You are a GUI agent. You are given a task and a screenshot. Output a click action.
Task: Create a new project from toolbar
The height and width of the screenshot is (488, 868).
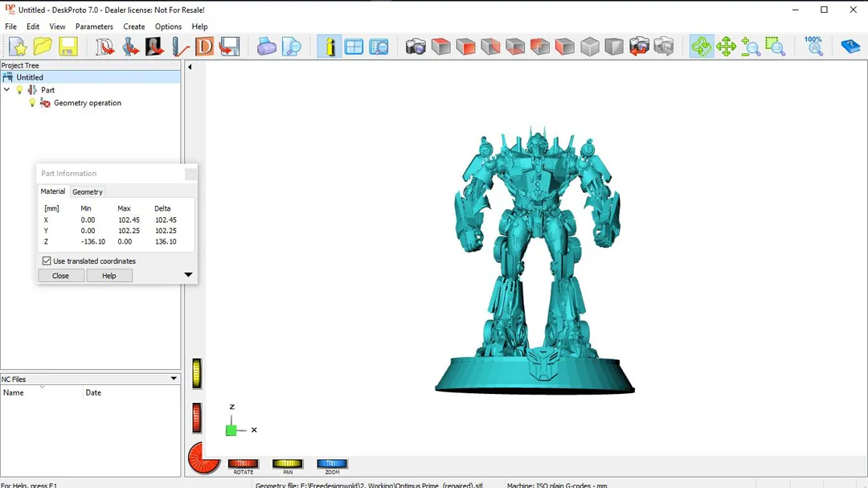[x=18, y=47]
